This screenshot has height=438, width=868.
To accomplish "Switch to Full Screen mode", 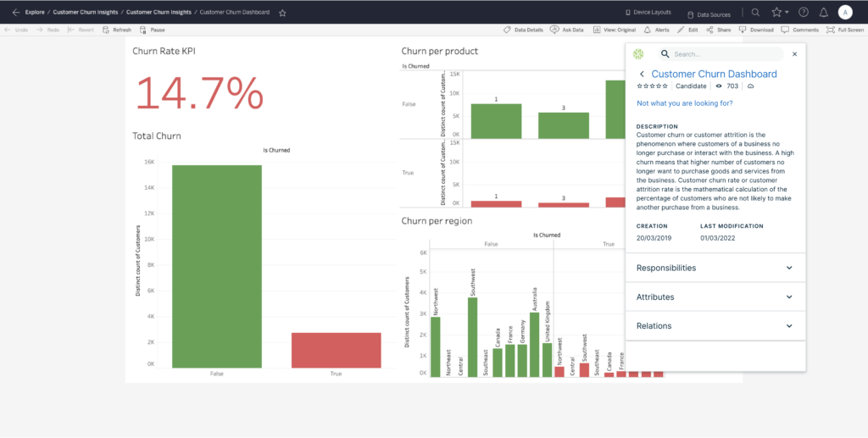I will point(845,30).
